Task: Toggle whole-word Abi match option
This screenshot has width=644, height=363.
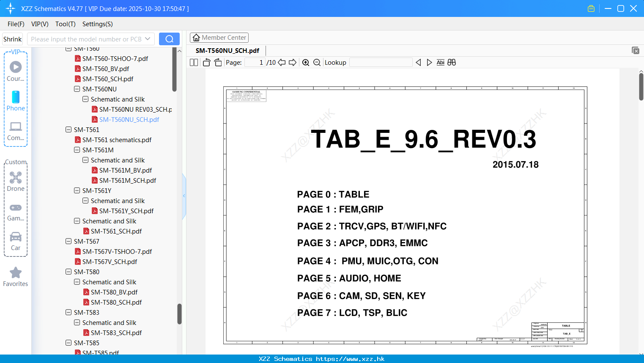Action: (x=440, y=62)
